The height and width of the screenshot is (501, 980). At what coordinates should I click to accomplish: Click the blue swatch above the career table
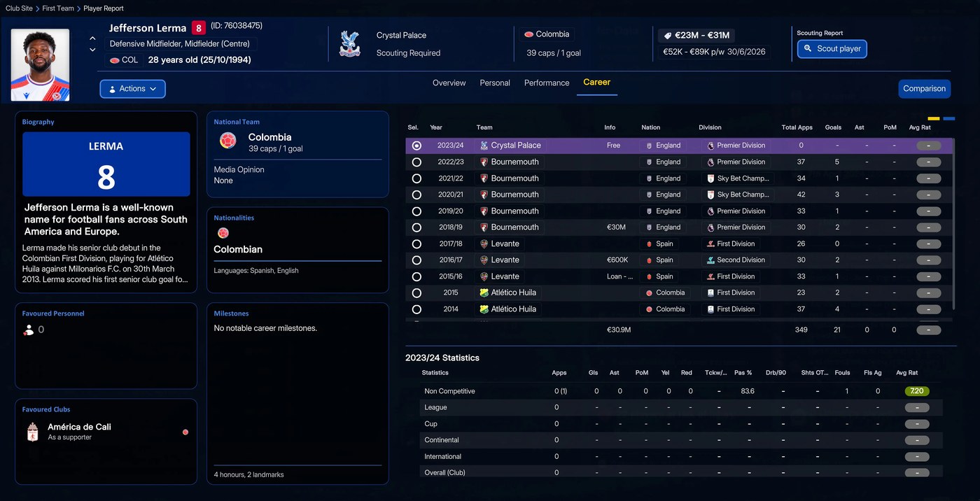click(x=949, y=118)
